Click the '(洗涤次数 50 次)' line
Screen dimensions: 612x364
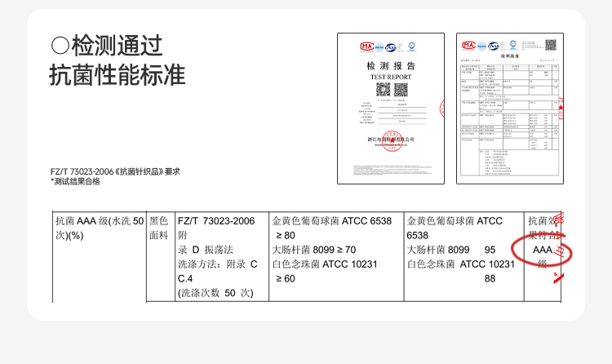(215, 293)
